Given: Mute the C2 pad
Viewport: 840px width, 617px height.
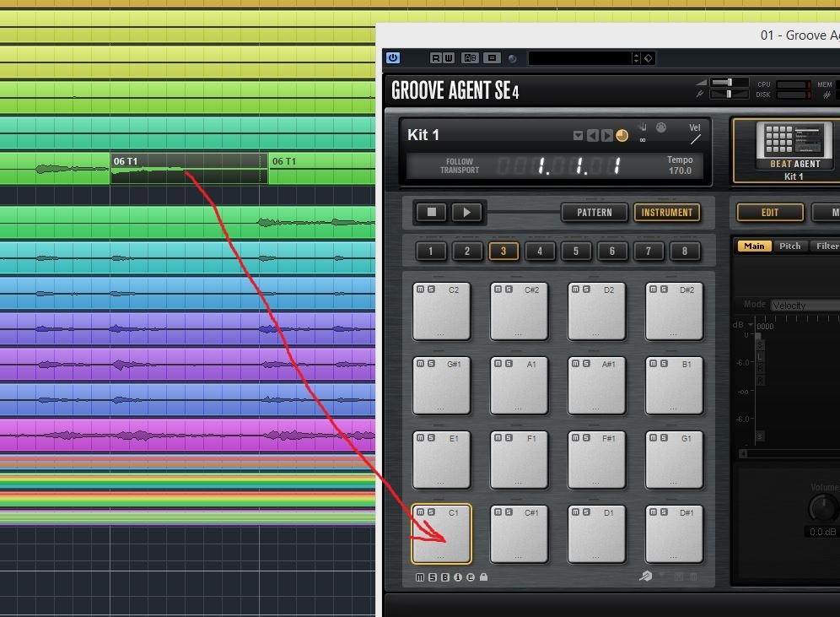Looking at the screenshot, I should click(419, 290).
